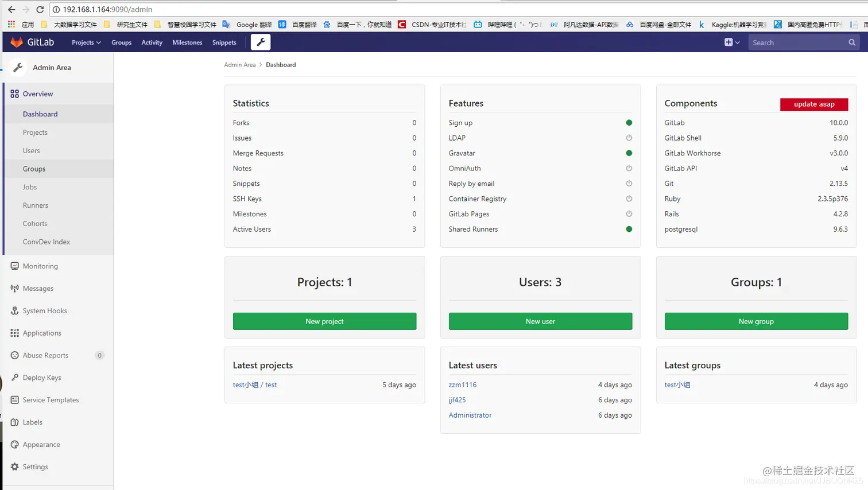Open Milestones in top navigation
868x490 pixels.
pos(187,42)
